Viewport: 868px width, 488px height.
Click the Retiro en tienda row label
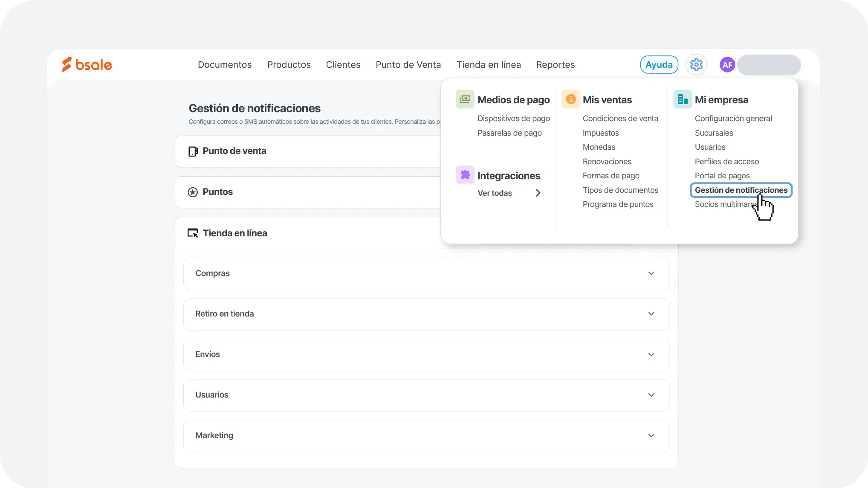(x=224, y=314)
